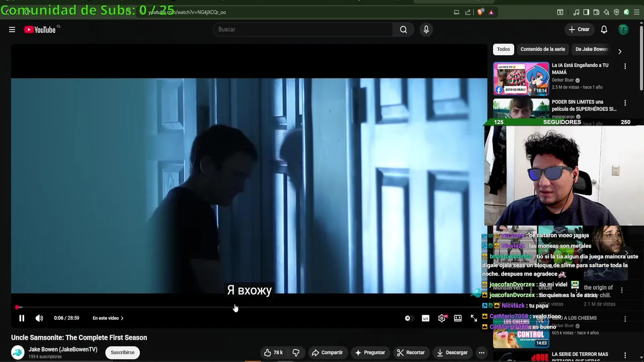Open 'La IA Está Engañando a TU MAMÁ' title
This screenshot has width=644, height=362.
click(x=580, y=69)
